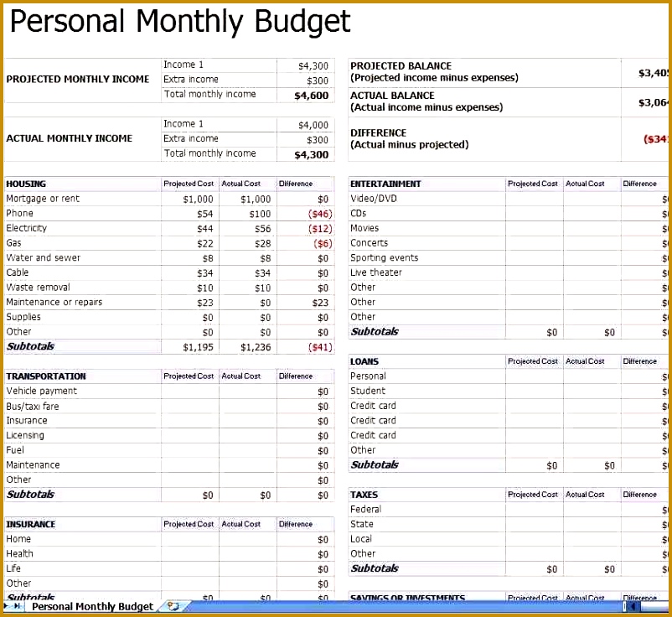Click projected Extra income value $300
The image size is (672, 617).
pyautogui.click(x=317, y=80)
